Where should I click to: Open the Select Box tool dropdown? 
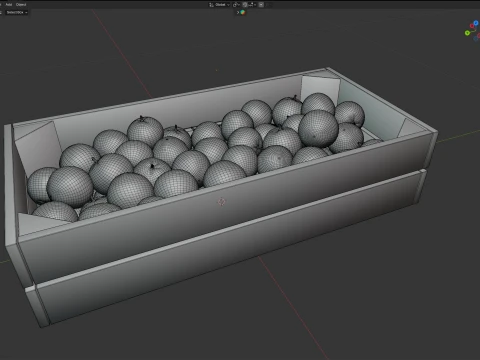click(16, 12)
